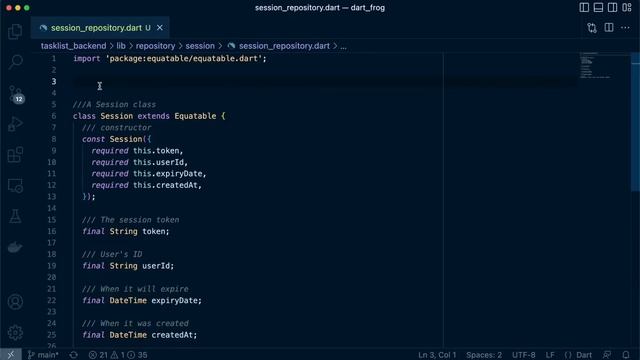Open Problems from errors and warnings count

tap(118, 354)
